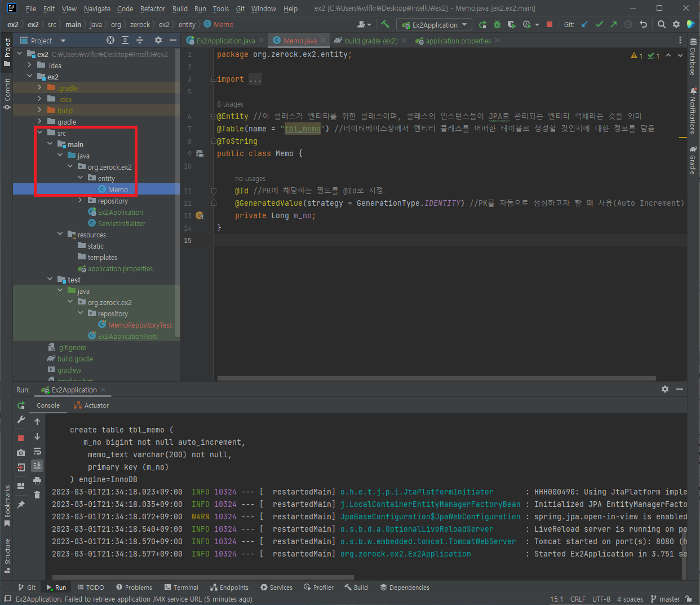
Task: Expand the folded import statement
Action: pyautogui.click(x=214, y=79)
